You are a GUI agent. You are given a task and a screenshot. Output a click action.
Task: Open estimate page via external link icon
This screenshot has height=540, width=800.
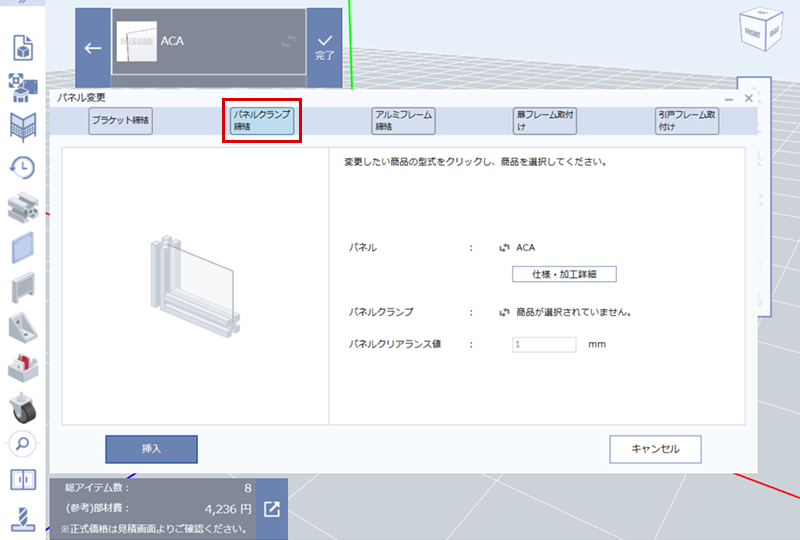(272, 509)
